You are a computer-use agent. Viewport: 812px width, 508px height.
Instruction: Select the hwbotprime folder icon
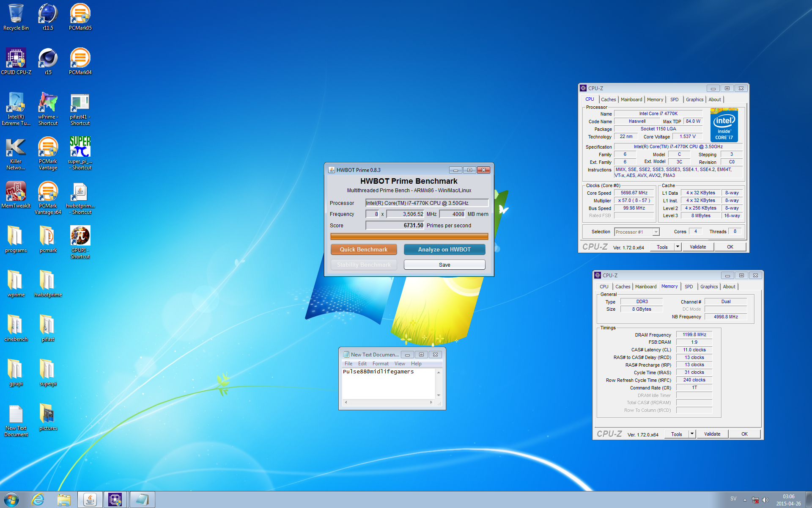coord(48,284)
